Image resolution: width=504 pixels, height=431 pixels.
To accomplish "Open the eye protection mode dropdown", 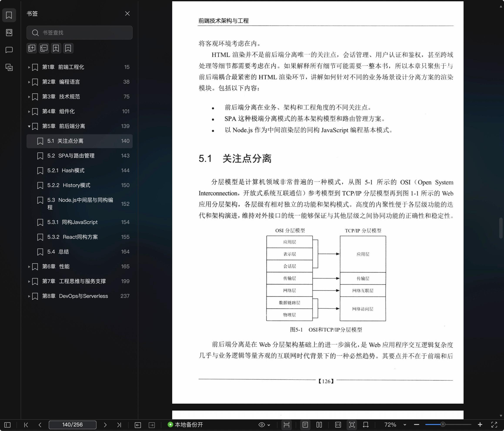I will (269, 425).
